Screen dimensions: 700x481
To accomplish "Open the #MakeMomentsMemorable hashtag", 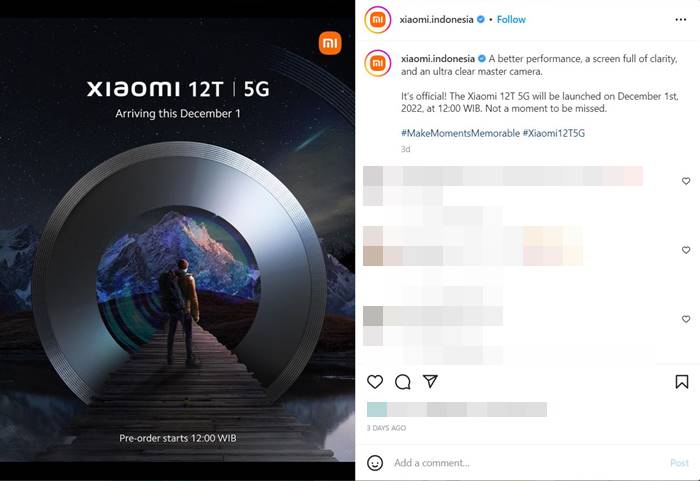I will pyautogui.click(x=460, y=133).
